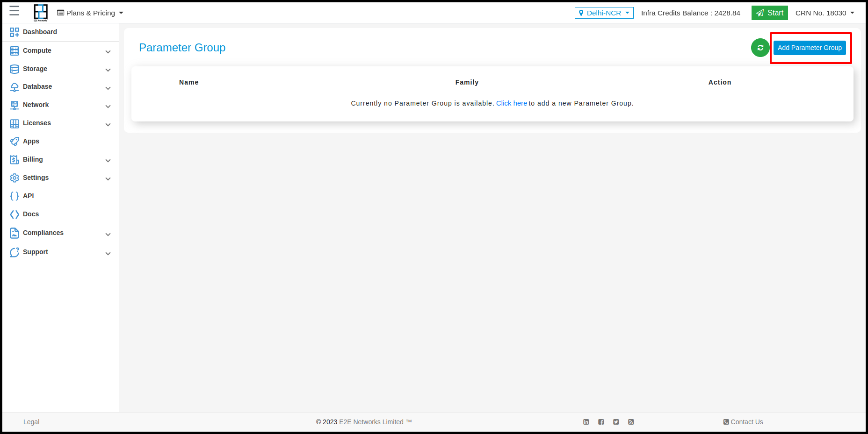Open the LinkedIn footer icon

pyautogui.click(x=586, y=422)
